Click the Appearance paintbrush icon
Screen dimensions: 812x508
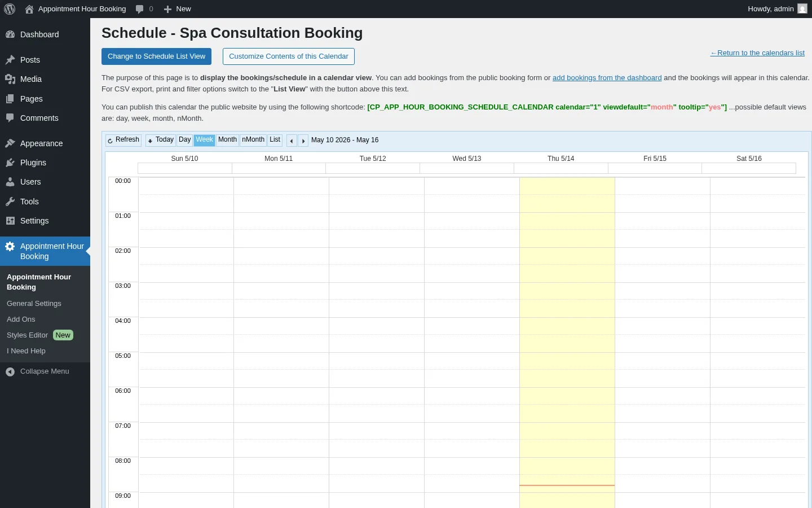tap(10, 143)
